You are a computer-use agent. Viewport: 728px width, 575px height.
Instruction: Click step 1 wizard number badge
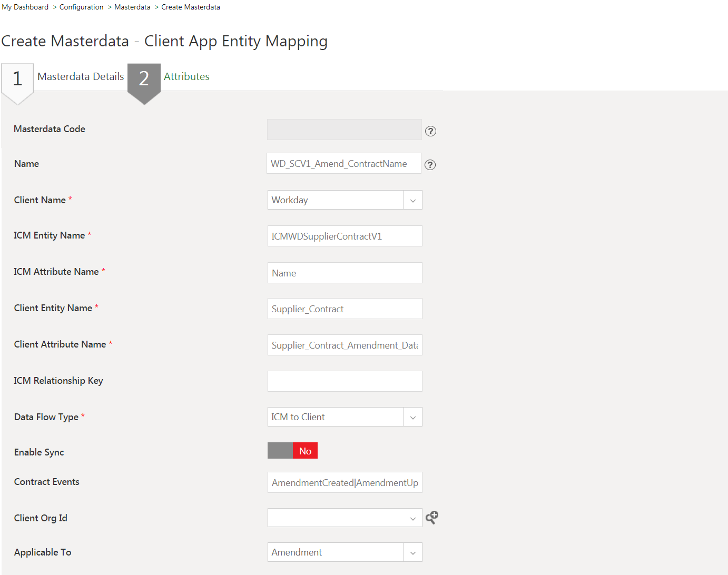coord(17,79)
